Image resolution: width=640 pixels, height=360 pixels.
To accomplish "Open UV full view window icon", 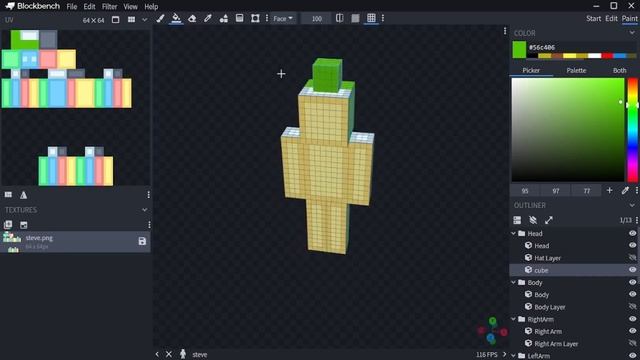I will pos(116,20).
